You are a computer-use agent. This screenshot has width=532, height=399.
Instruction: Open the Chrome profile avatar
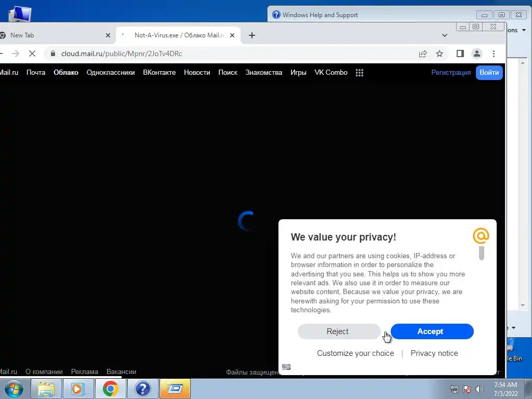pos(477,54)
